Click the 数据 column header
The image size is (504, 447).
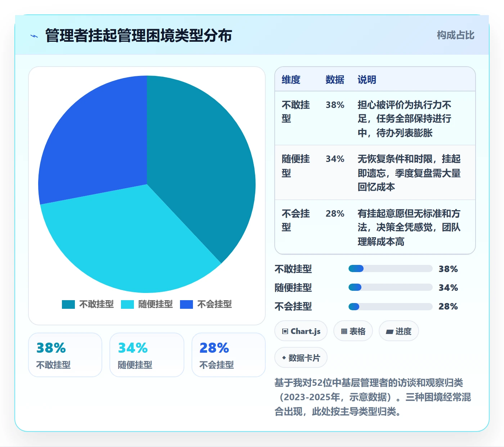tap(335, 80)
